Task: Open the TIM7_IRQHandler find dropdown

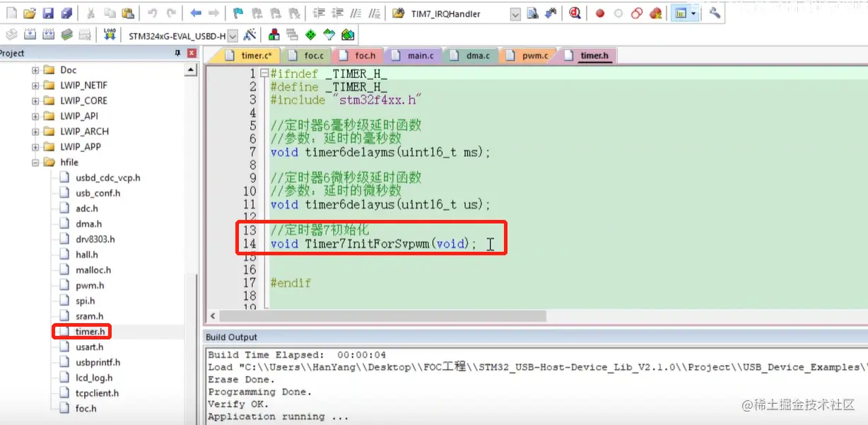Action: click(515, 13)
